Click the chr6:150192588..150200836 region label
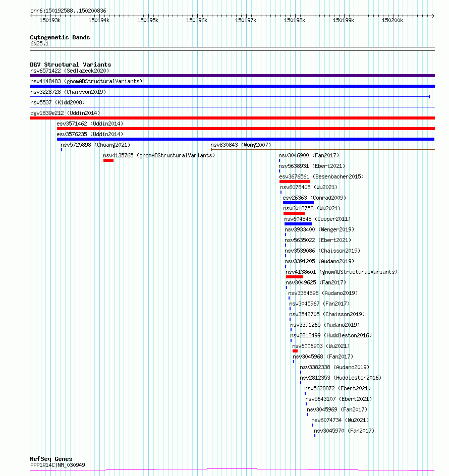 point(68,11)
